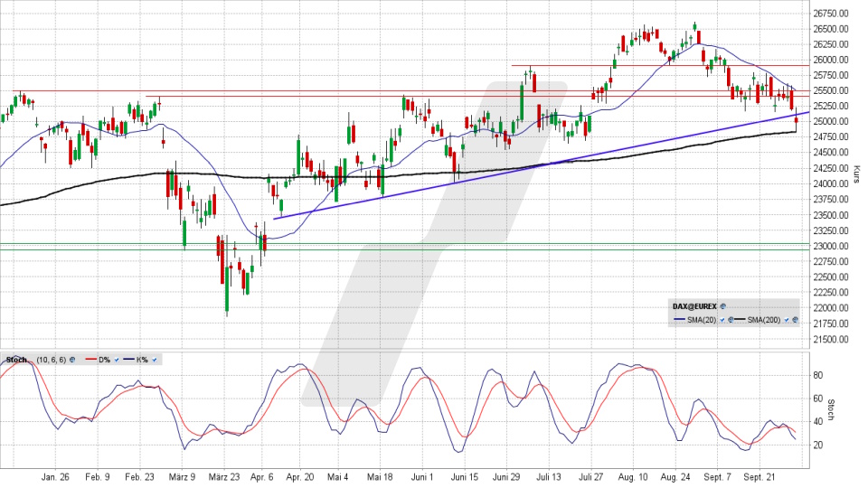Screen dimensions: 868x488
Task: Click the last red candlestick at far right
Action: (797, 119)
